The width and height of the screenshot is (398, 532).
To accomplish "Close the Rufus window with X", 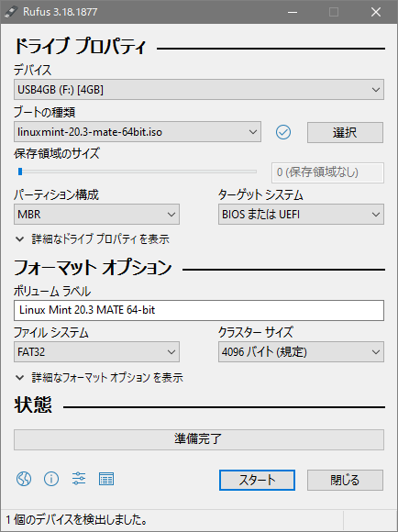I will tap(376, 12).
